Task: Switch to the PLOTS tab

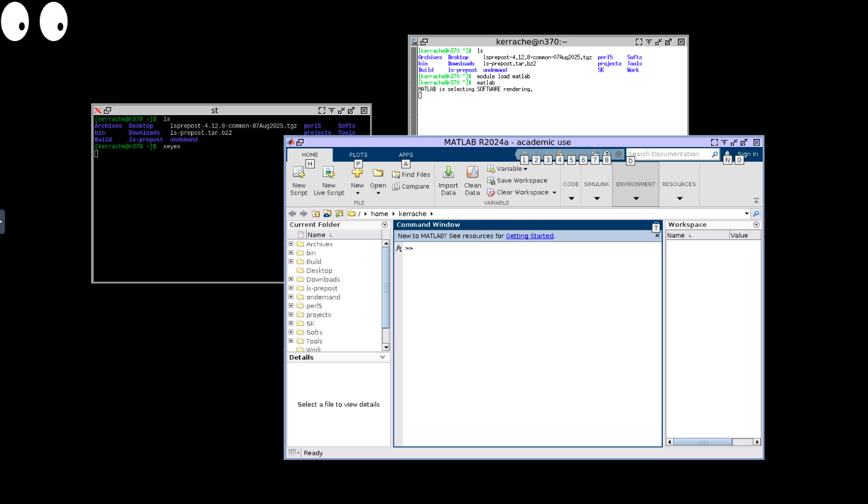Action: pos(358,155)
